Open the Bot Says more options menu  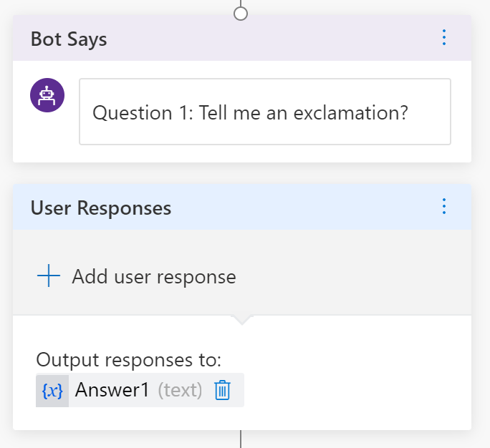coord(444,37)
